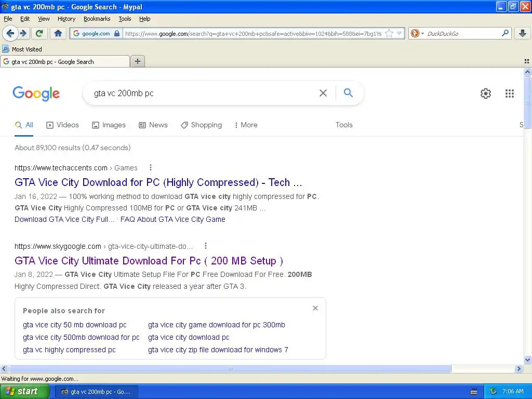Image resolution: width=532 pixels, height=399 pixels.
Task: Focus the browser address bar
Action: (253, 33)
